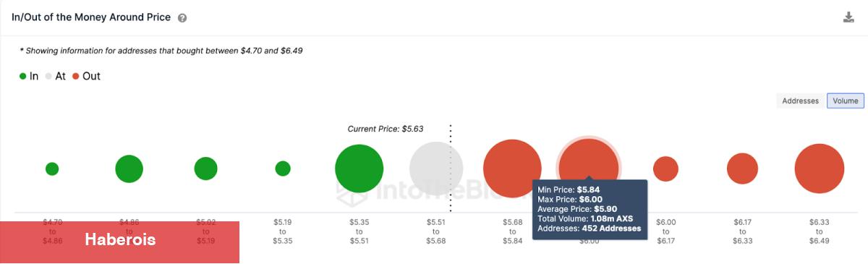Select the gray At-the-money bubble
Viewport: 868px width, 264px height.
pyautogui.click(x=436, y=169)
